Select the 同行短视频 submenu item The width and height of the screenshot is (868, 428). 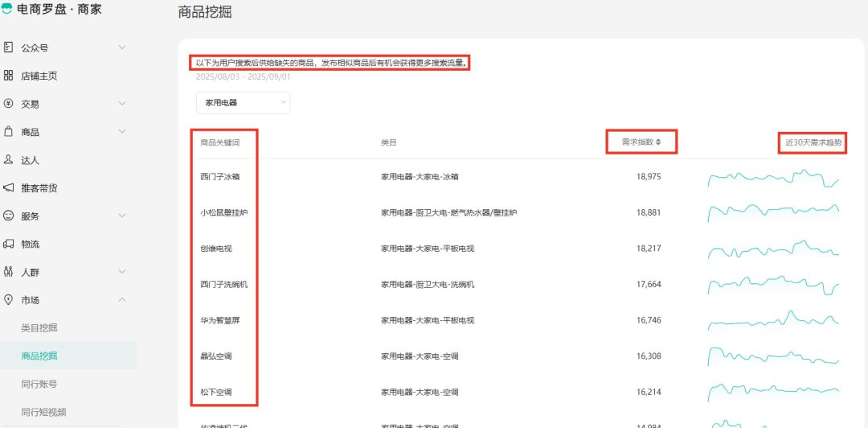(43, 412)
